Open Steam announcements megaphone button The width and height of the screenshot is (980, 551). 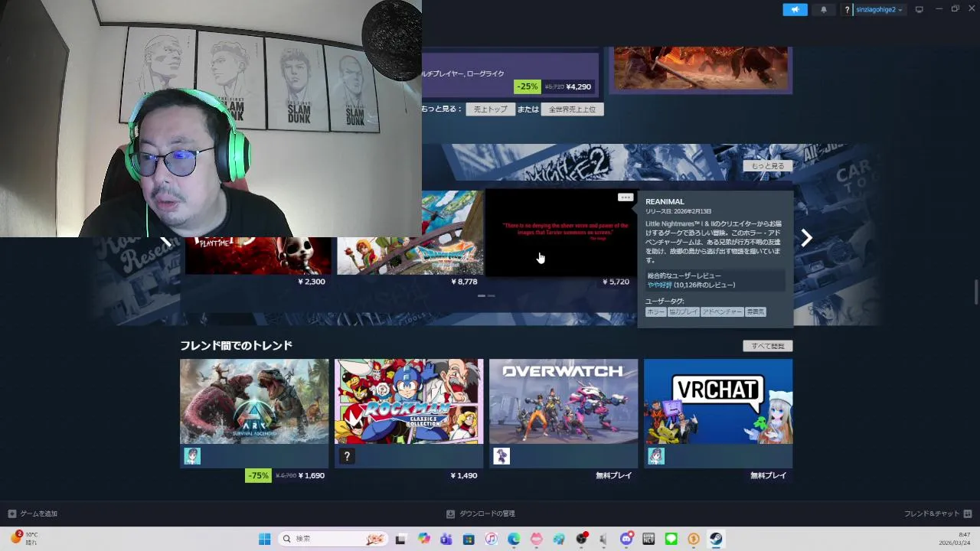pyautogui.click(x=795, y=9)
